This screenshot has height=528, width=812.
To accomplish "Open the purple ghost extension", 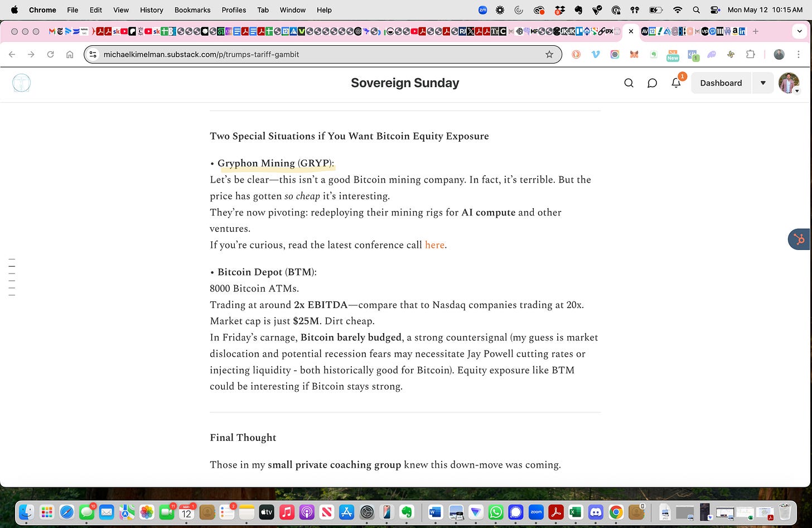I will coord(712,54).
